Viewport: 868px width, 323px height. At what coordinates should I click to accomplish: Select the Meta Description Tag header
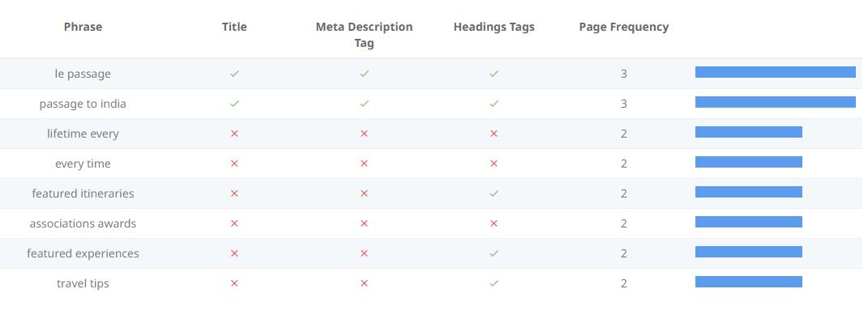pos(364,35)
